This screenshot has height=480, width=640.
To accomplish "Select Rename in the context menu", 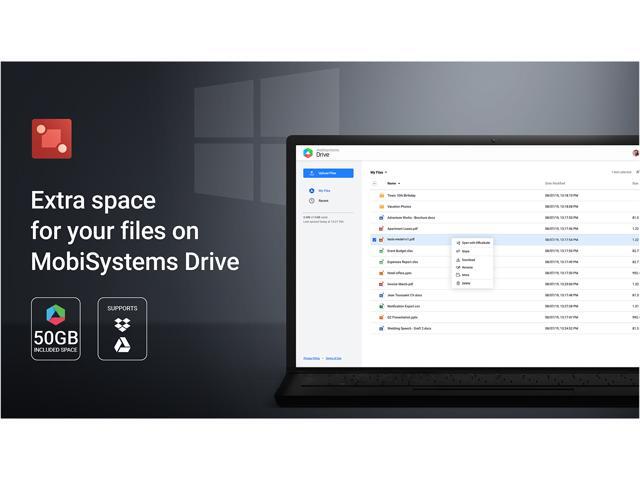I will (x=473, y=267).
